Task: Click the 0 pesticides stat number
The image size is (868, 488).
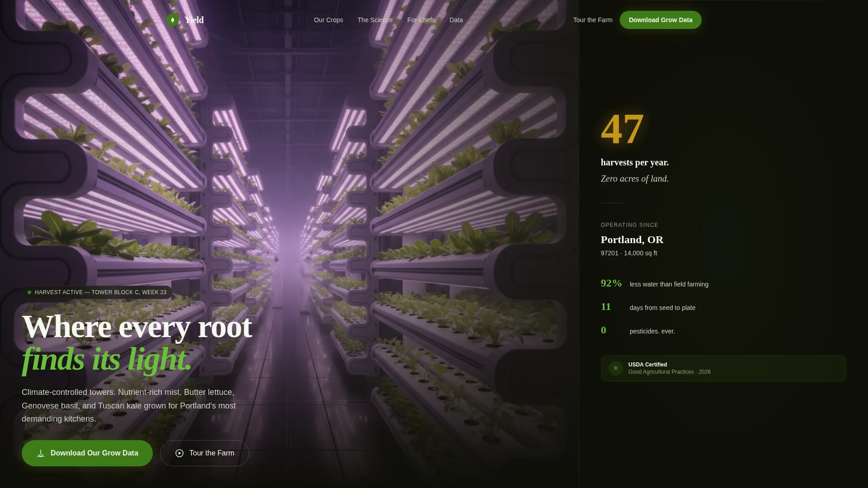Action: click(604, 330)
